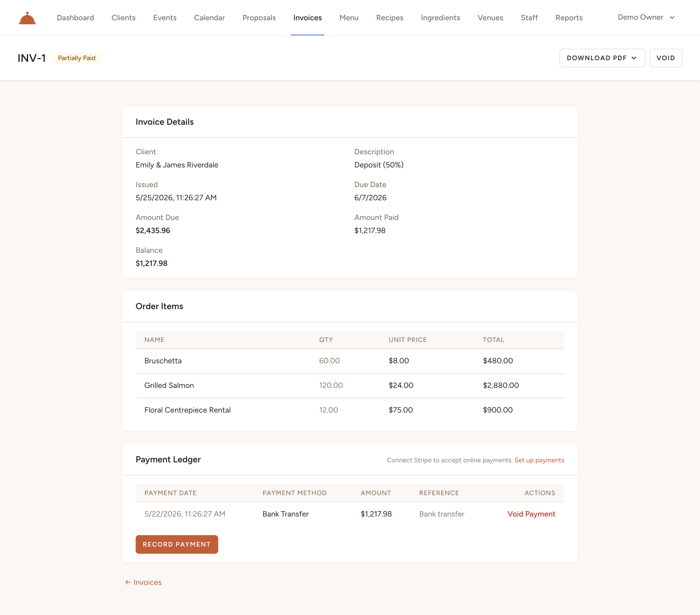Go to Clients in the navigation
The image size is (700, 615).
pos(123,18)
